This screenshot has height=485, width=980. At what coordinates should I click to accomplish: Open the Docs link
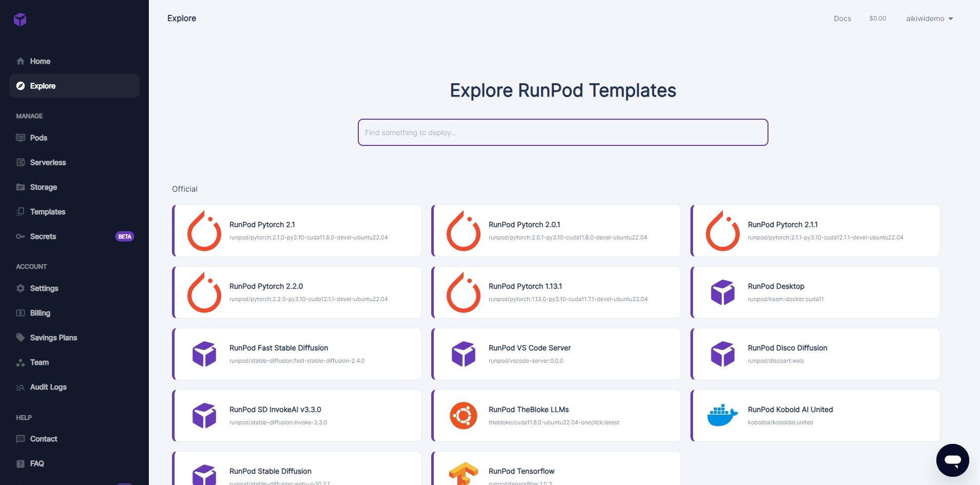click(x=842, y=18)
